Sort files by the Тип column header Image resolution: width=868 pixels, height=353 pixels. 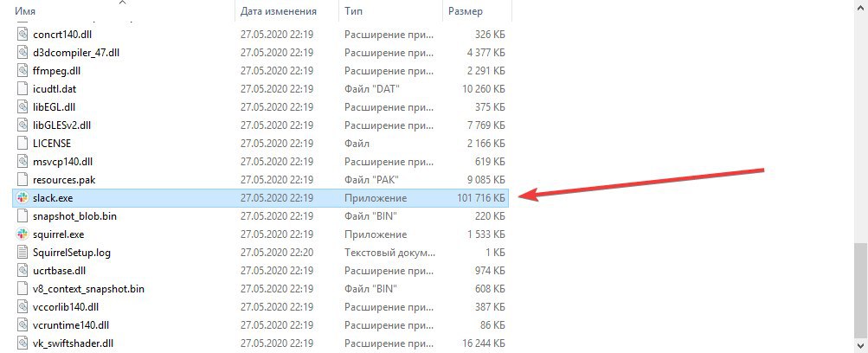(354, 11)
